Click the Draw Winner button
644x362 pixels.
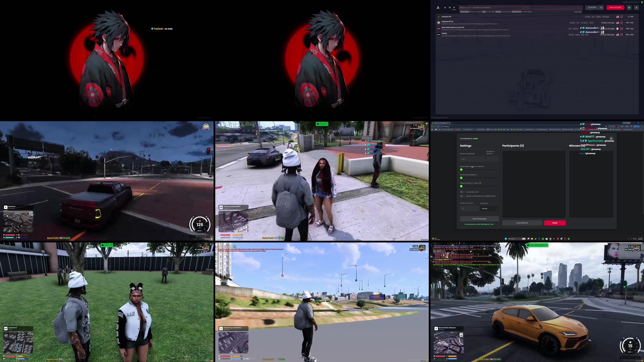click(522, 223)
